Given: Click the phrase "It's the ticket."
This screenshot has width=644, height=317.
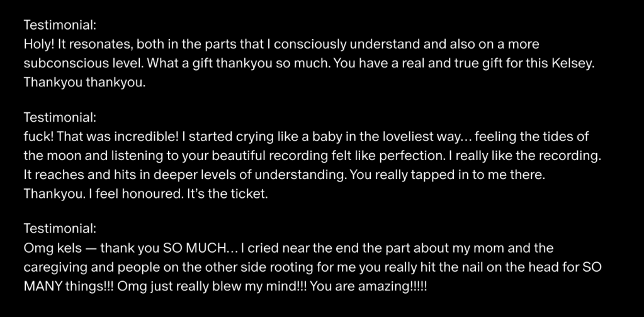Looking at the screenshot, I should pos(229,193).
